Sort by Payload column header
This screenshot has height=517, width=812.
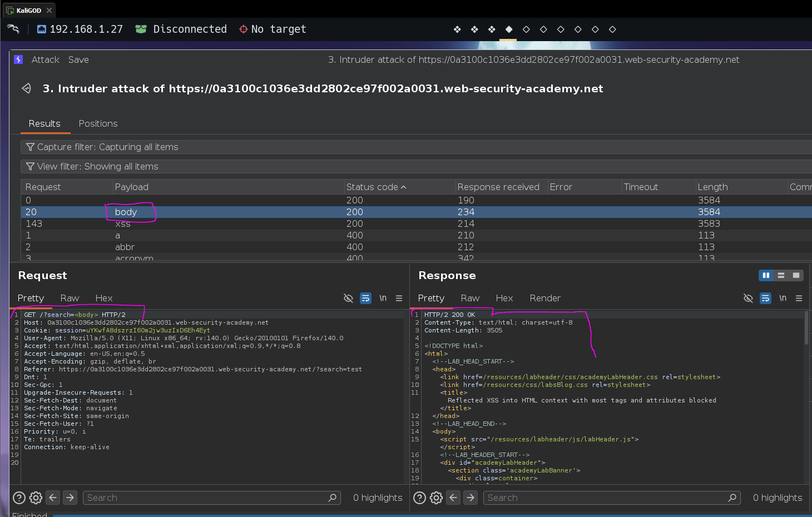click(x=228, y=187)
